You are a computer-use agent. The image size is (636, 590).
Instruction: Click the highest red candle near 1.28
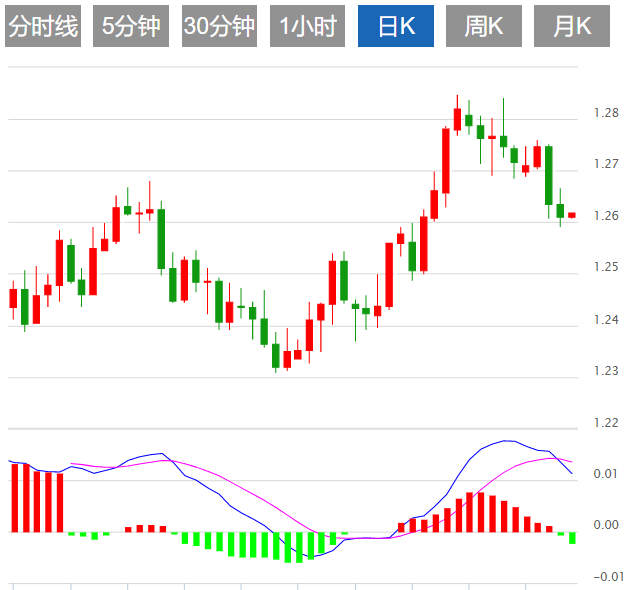click(458, 119)
